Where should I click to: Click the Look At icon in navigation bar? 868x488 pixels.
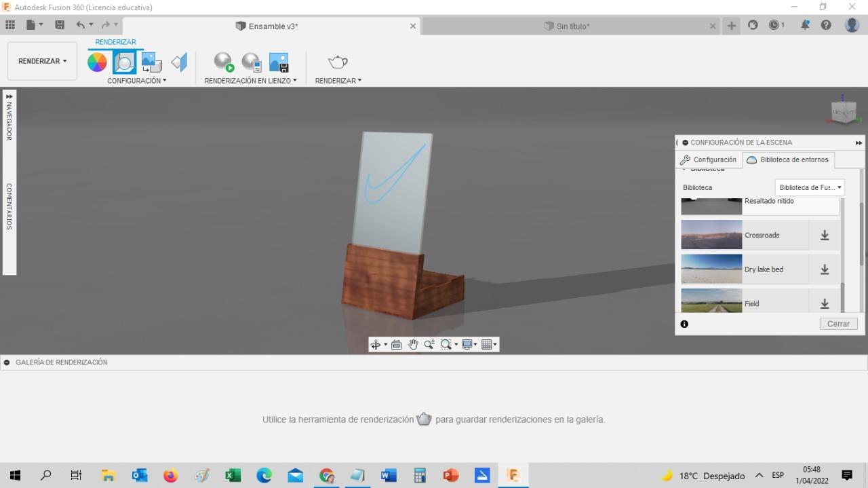[397, 345]
